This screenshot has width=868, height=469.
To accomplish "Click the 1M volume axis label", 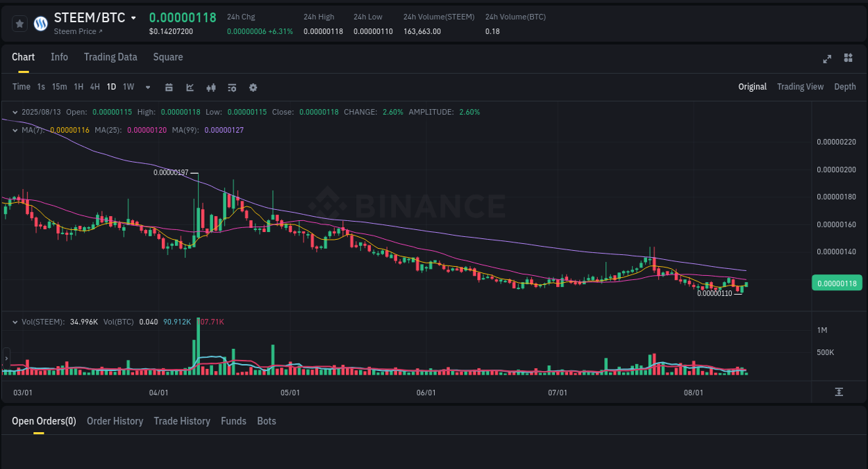I will [x=821, y=329].
